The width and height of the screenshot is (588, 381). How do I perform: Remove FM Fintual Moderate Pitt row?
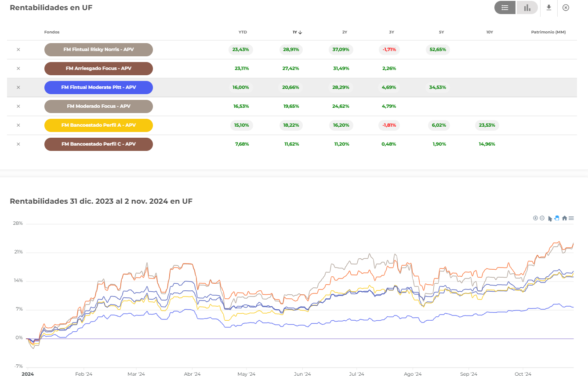(18, 88)
